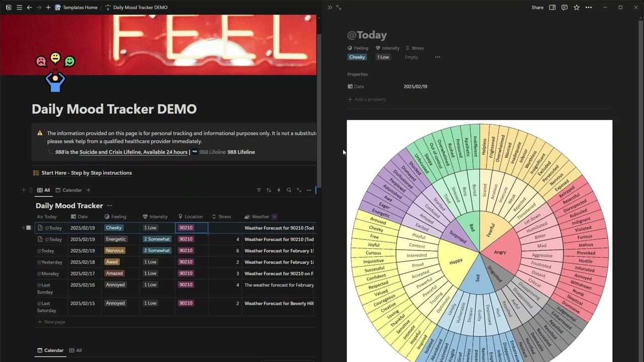Screen dimensions: 644x362
Task: Expand Start Here step by step instructions
Action: point(87,173)
